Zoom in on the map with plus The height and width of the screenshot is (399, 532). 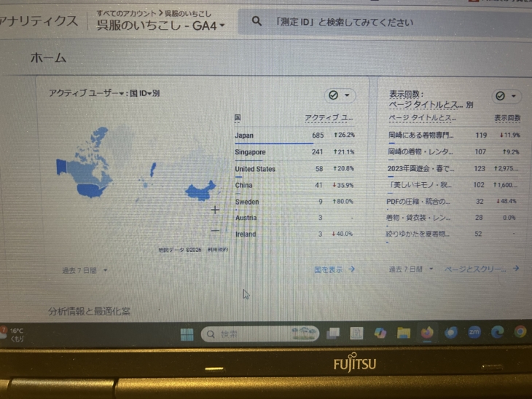click(x=215, y=210)
